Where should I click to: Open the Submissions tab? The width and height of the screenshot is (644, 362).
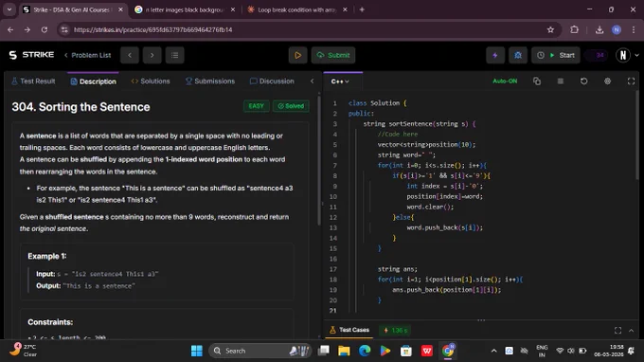[x=210, y=81]
